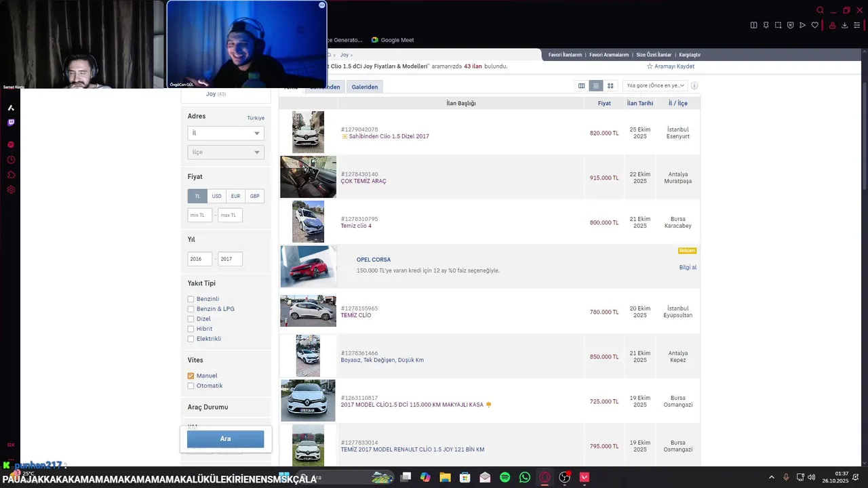The image size is (868, 488).
Task: Open Favori Aramalarım menu item
Action: tap(609, 55)
